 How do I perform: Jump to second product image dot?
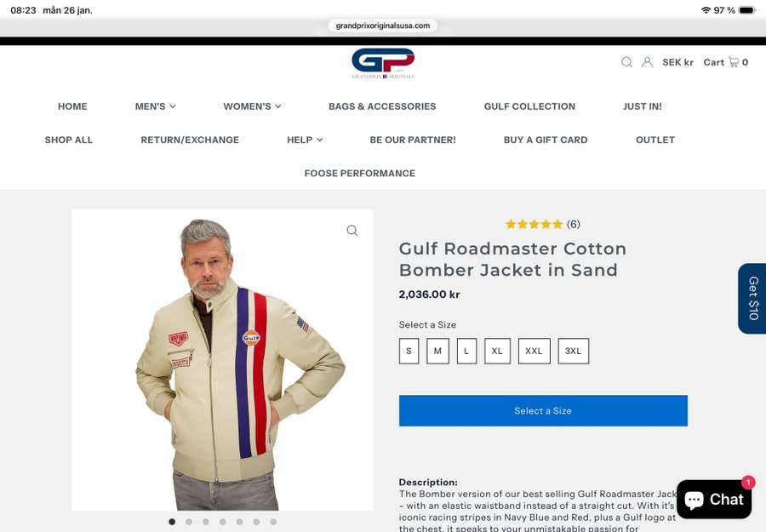point(189,522)
